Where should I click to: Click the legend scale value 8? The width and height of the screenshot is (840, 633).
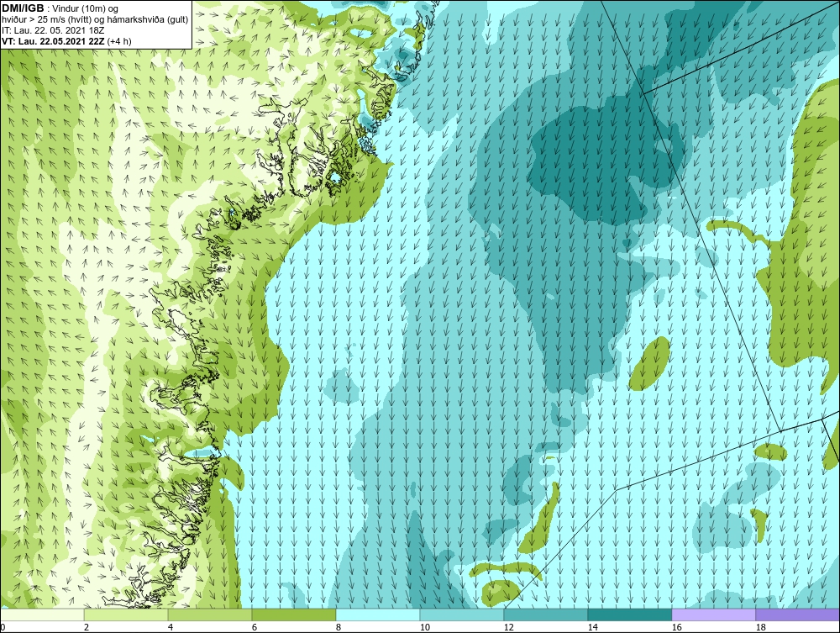click(338, 627)
